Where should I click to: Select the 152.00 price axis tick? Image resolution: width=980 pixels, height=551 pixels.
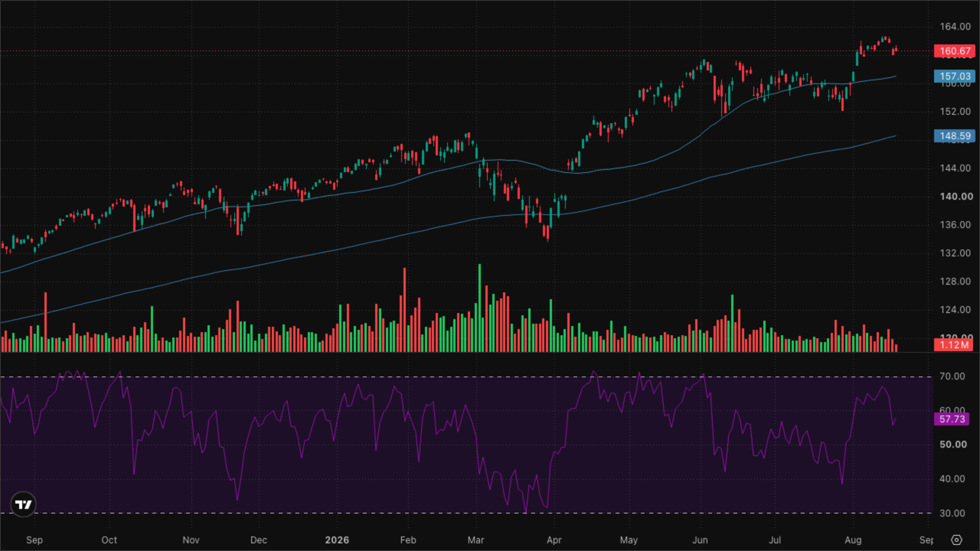955,111
